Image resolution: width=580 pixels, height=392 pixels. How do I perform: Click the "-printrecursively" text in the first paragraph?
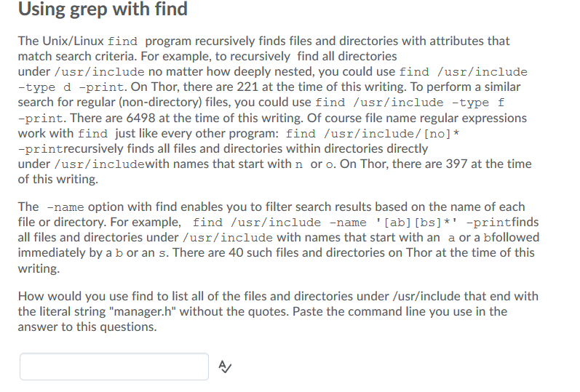(x=71, y=149)
